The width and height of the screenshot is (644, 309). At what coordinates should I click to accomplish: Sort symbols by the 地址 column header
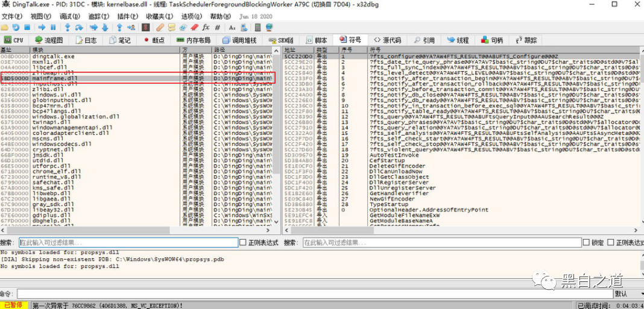coord(299,49)
